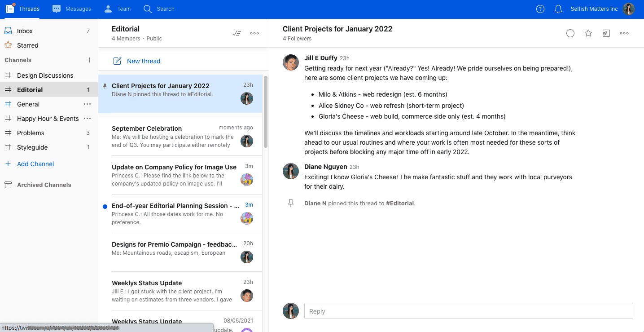The image size is (644, 332).
Task: Mark thread done with circle icon
Action: pos(570,33)
